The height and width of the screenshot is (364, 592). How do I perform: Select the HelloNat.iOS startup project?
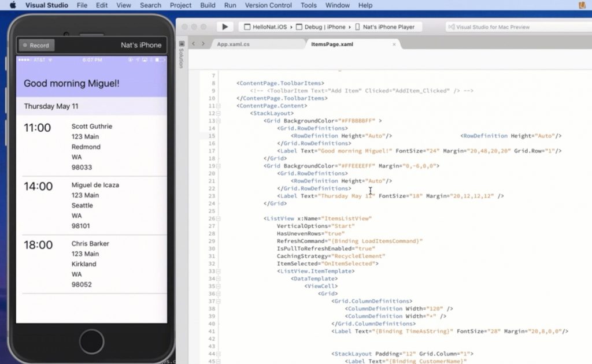265,27
